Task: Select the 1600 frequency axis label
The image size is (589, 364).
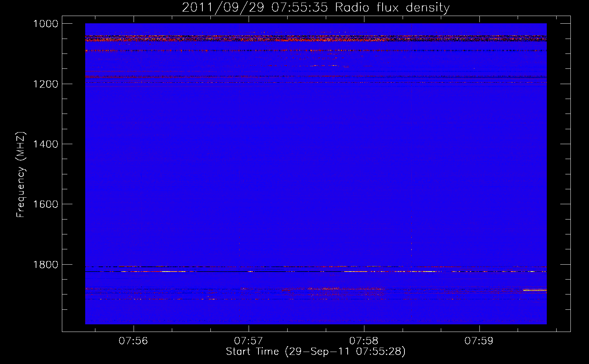Action: point(46,204)
